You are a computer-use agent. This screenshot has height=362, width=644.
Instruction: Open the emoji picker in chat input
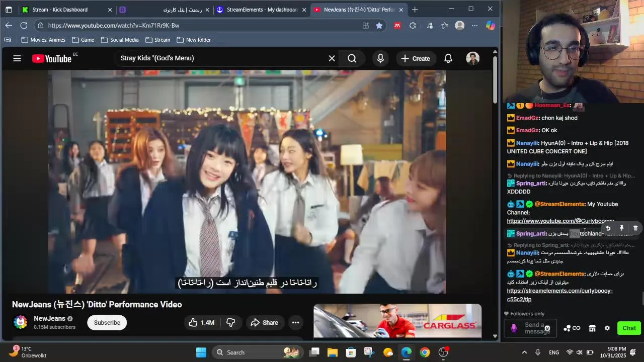tap(547, 328)
